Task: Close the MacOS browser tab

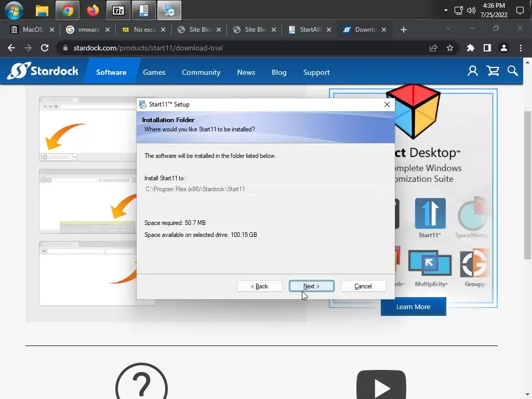Action: 52,30
